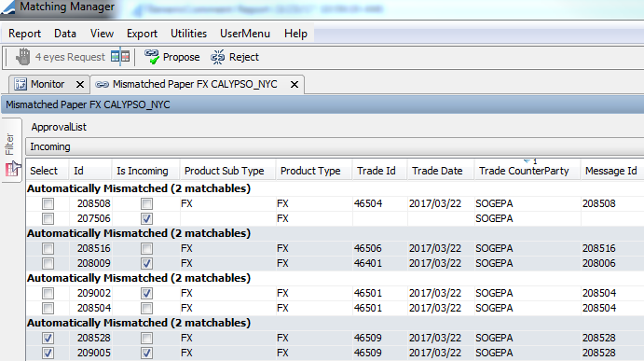This screenshot has width=644, height=361.
Task: Open the Report menu
Action: [x=24, y=34]
